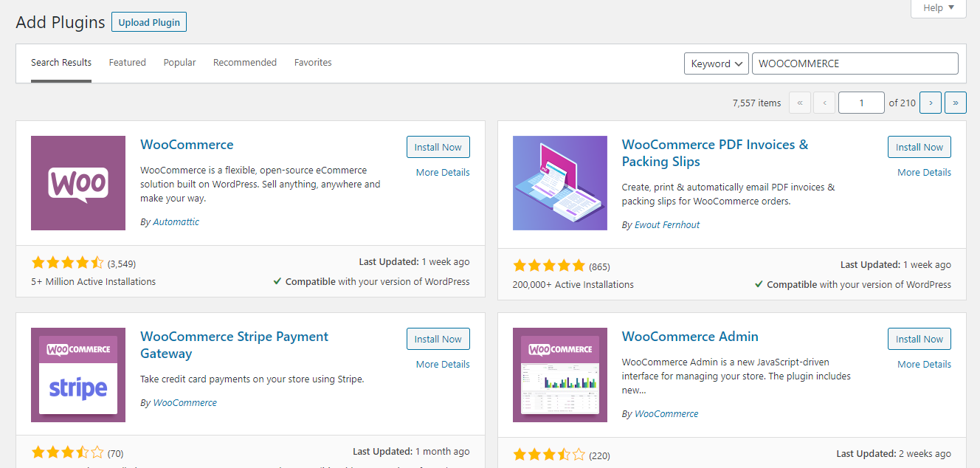Click '200,000+ Active Installations' text

coord(573,284)
